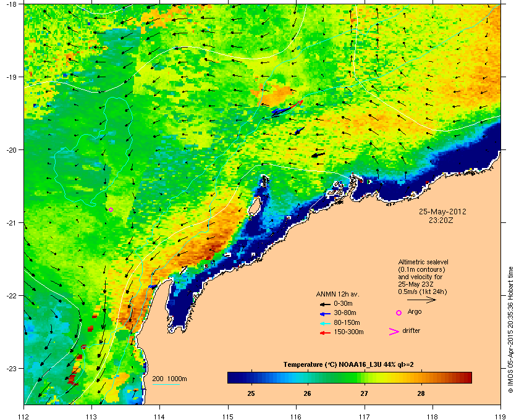Click the black 0-30m arrow legend symbol
The image size is (519, 420).
pyautogui.click(x=325, y=304)
